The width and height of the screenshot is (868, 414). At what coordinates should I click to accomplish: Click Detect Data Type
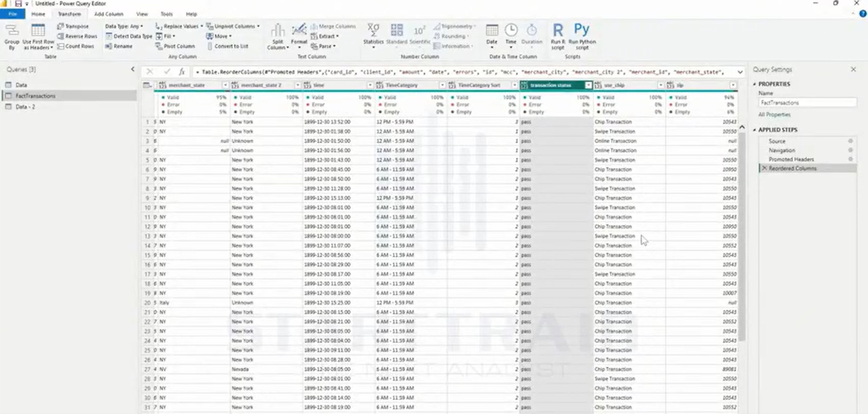coord(129,36)
